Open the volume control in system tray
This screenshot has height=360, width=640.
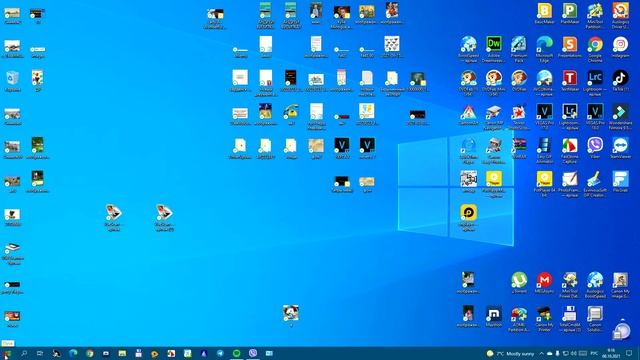pos(573,353)
